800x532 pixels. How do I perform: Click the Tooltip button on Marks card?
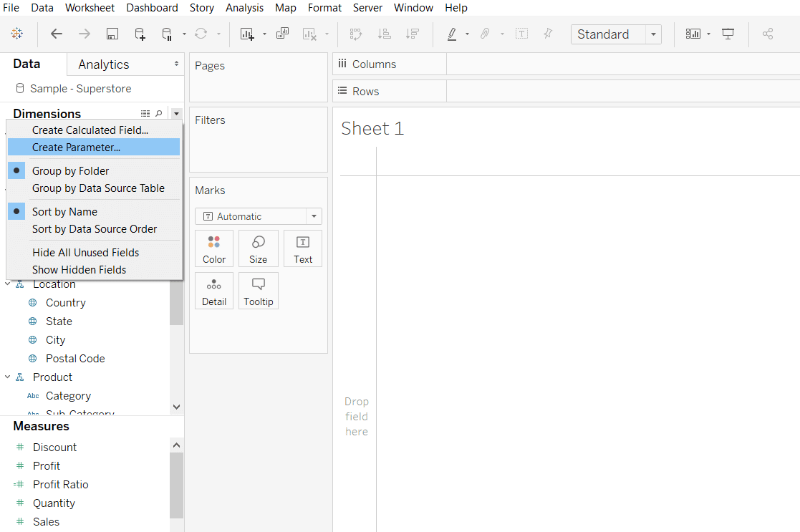(258, 291)
